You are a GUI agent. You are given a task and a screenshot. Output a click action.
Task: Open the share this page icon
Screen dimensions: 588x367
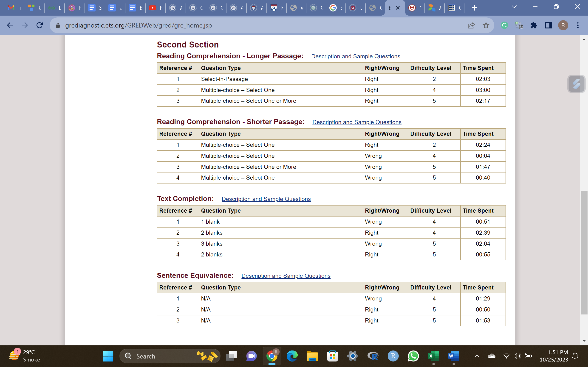(471, 25)
